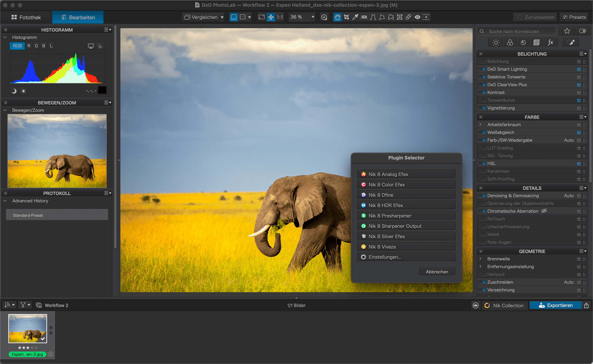Toggle the Vignettierung correction switch
Image resolution: width=593 pixels, height=364 pixels.
tap(482, 108)
